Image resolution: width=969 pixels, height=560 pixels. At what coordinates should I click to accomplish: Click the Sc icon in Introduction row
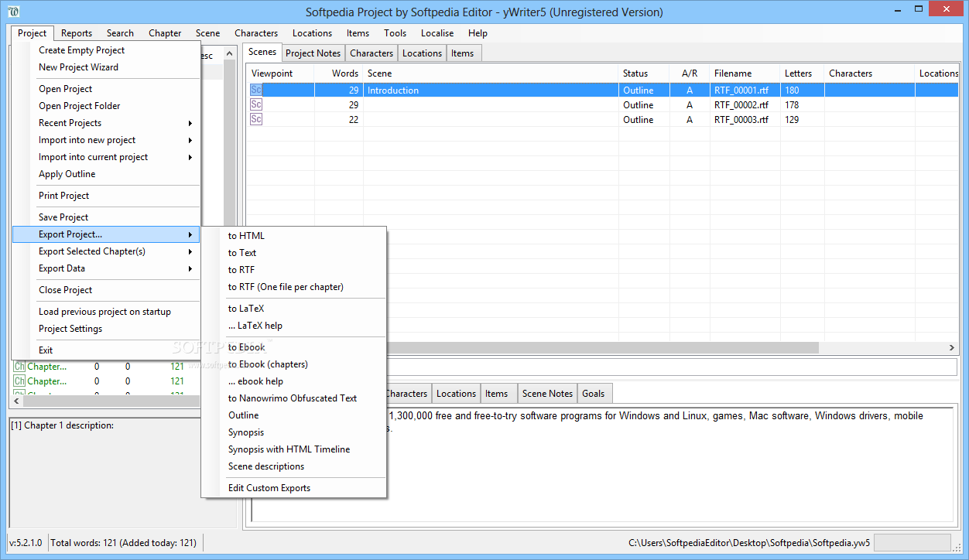click(256, 90)
